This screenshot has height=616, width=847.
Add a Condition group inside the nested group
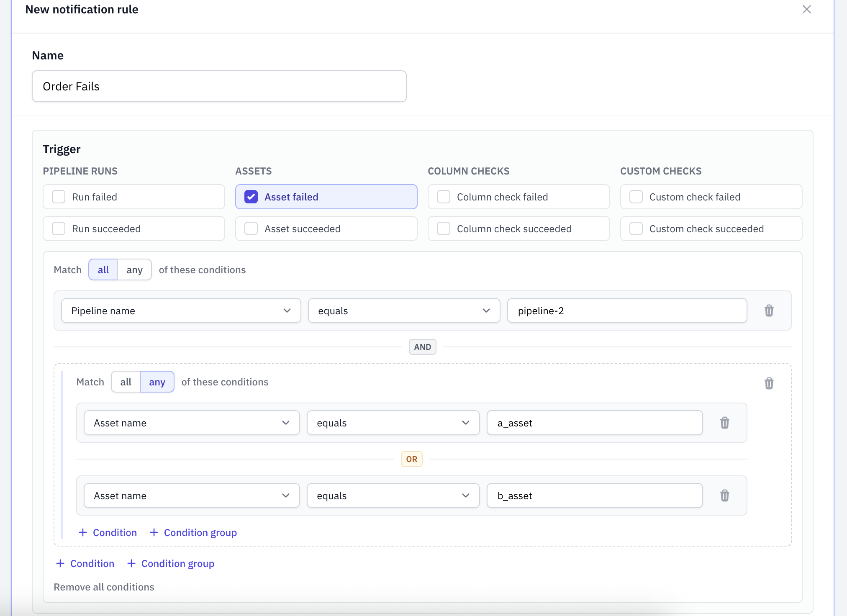(x=193, y=532)
